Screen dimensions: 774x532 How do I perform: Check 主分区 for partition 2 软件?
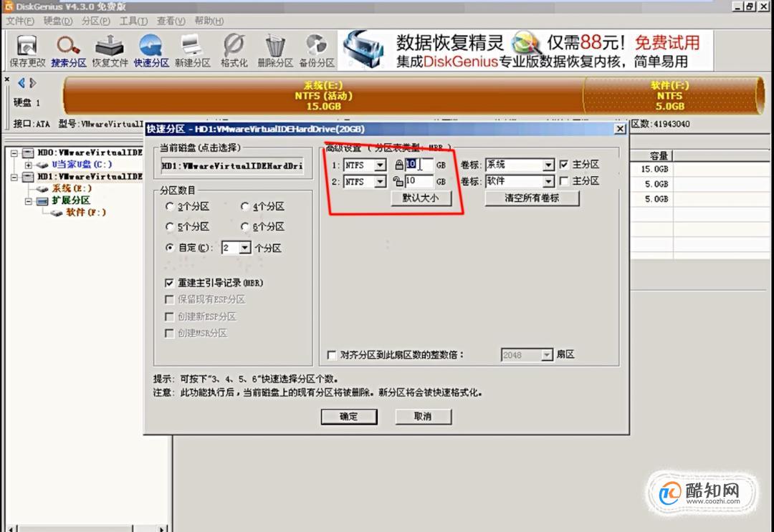click(564, 181)
